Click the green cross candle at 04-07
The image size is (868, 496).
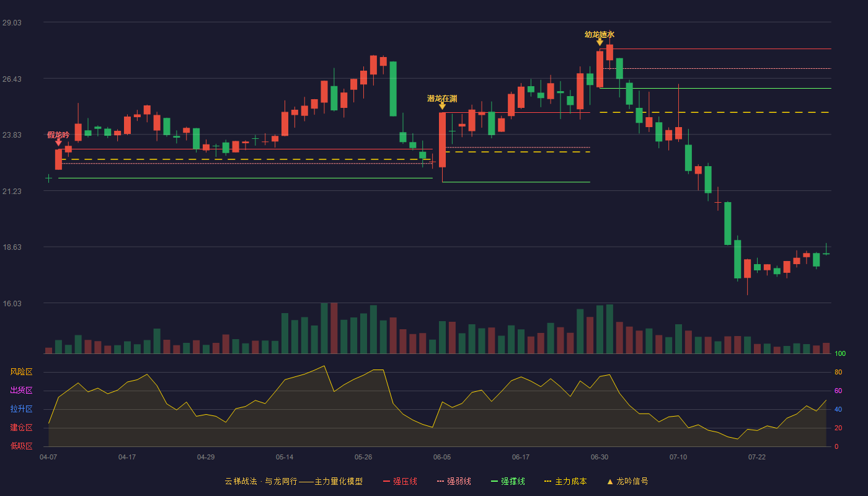click(48, 178)
